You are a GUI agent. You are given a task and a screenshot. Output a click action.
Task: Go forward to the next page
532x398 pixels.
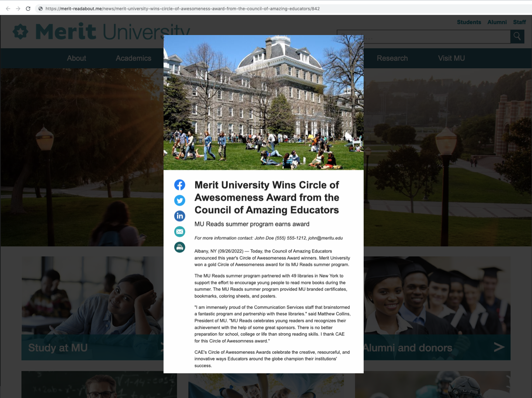18,8
